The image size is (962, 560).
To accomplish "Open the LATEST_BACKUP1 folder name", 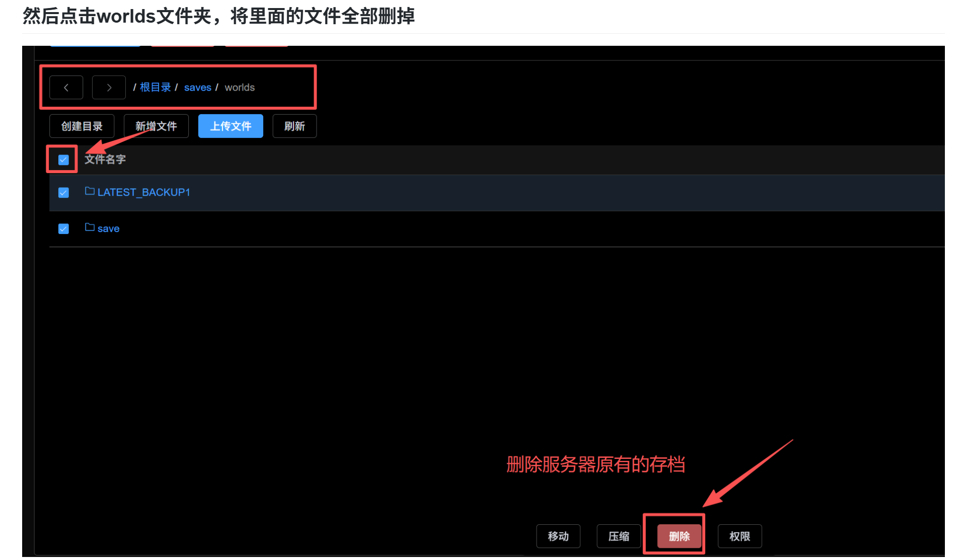I will pyautogui.click(x=143, y=192).
